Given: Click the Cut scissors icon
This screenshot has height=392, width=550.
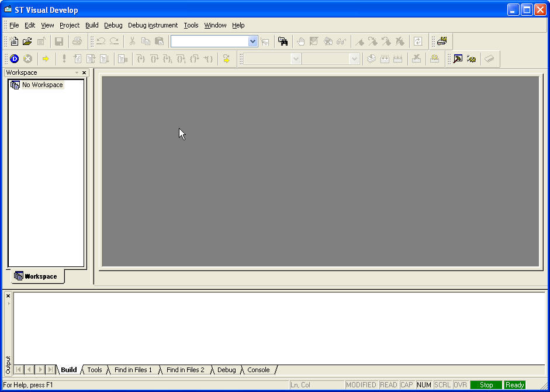Looking at the screenshot, I should 132,41.
